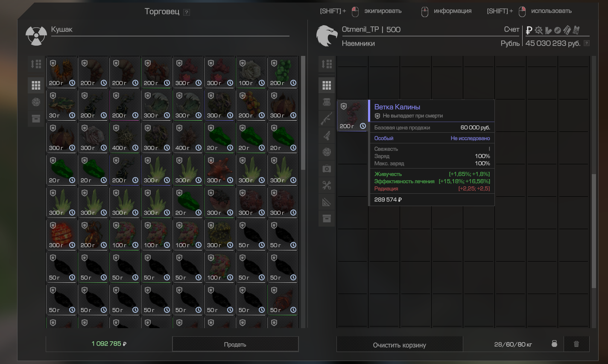
Task: Click the Базовая цена продажи row
Action: pyautogui.click(x=432, y=128)
